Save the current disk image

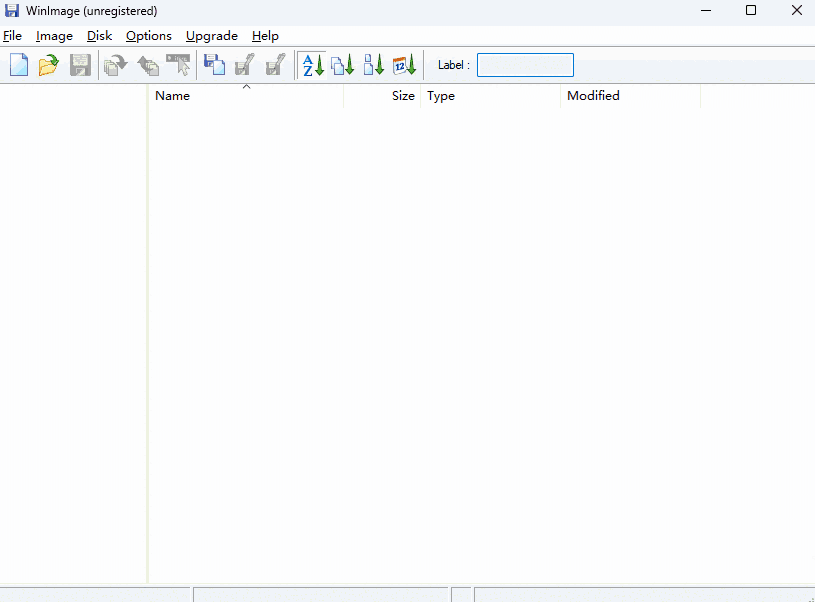click(x=80, y=64)
